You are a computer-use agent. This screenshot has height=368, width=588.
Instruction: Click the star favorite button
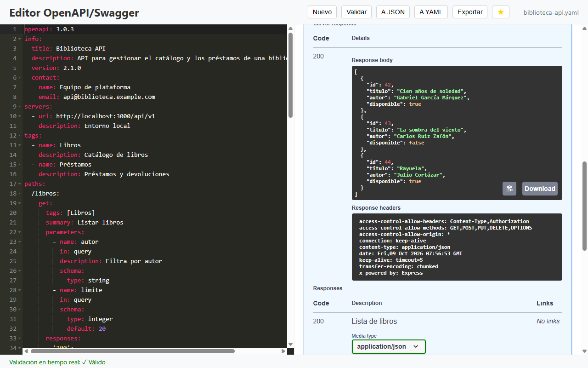tap(501, 12)
